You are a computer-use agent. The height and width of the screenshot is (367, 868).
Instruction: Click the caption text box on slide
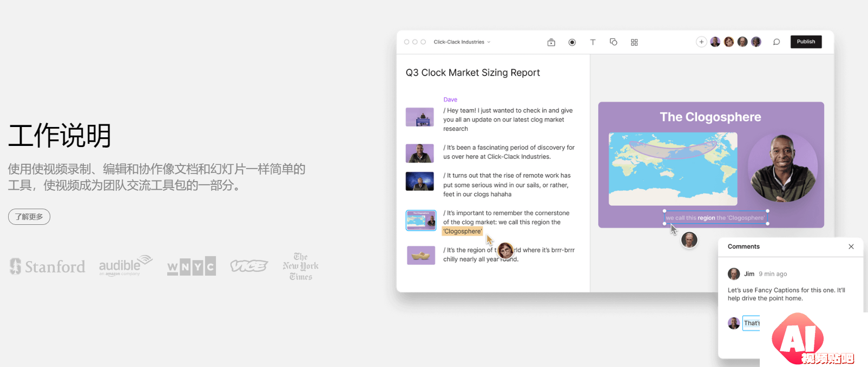[x=715, y=218]
